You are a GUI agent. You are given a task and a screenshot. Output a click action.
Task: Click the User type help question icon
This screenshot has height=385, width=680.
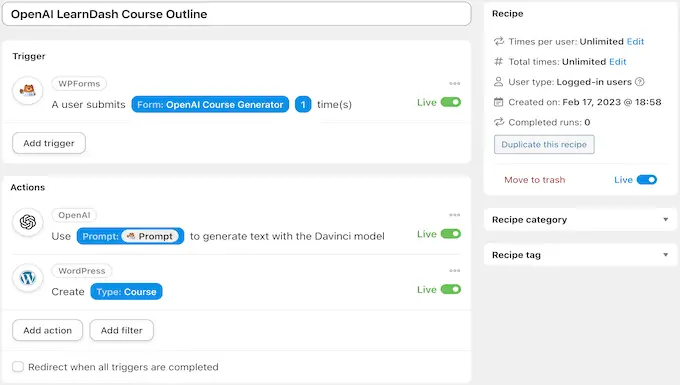pos(640,82)
